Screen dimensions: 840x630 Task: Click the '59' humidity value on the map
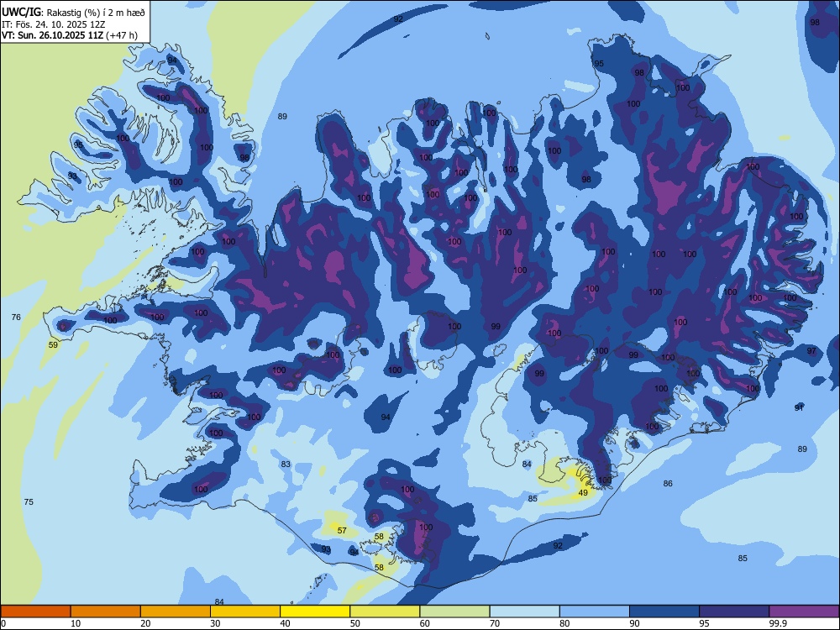tap(53, 345)
